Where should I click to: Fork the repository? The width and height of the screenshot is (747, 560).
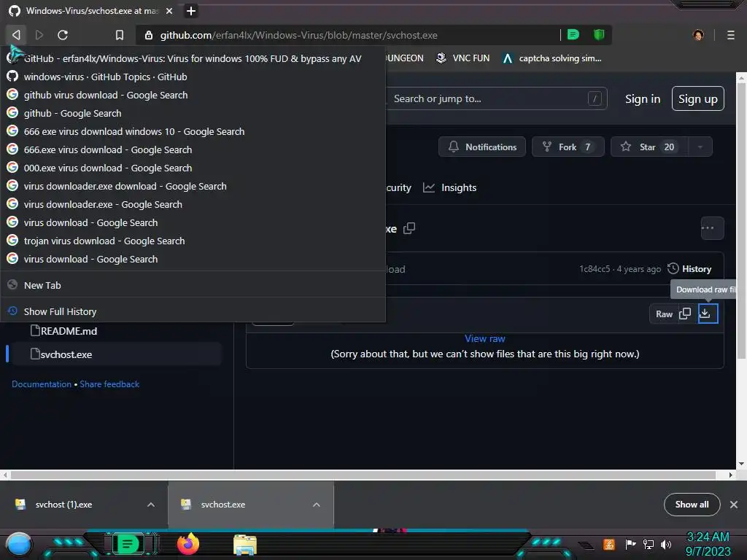[568, 147]
